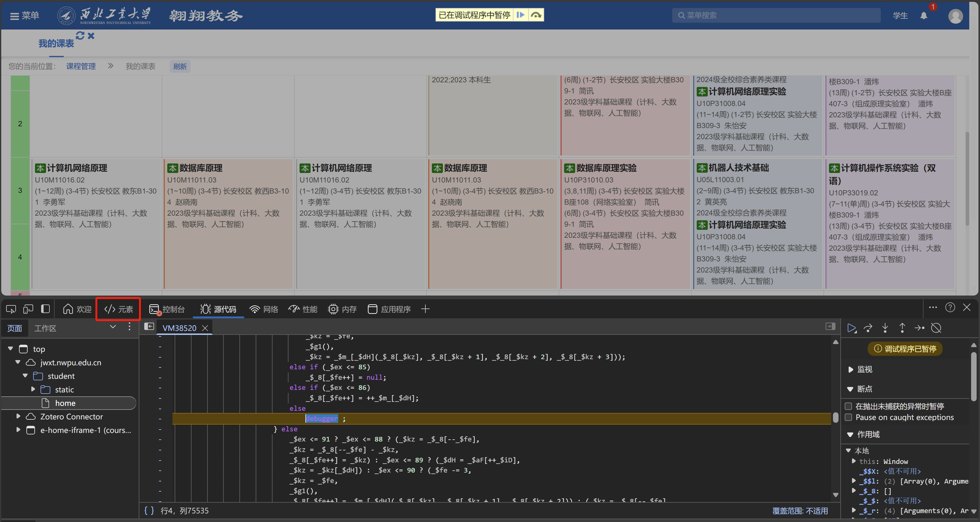Resume script execution in debugger panel
The width and height of the screenshot is (980, 522).
point(851,328)
